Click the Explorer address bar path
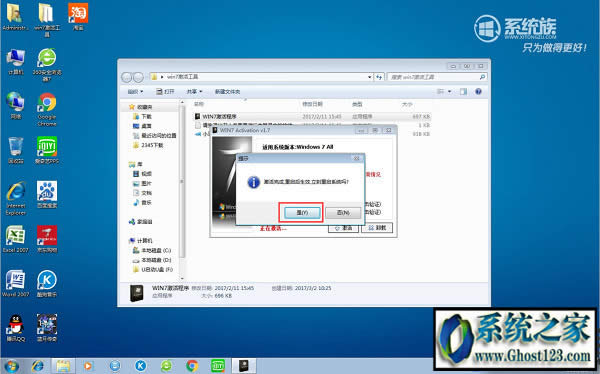This screenshot has height=374, width=600. click(x=258, y=77)
